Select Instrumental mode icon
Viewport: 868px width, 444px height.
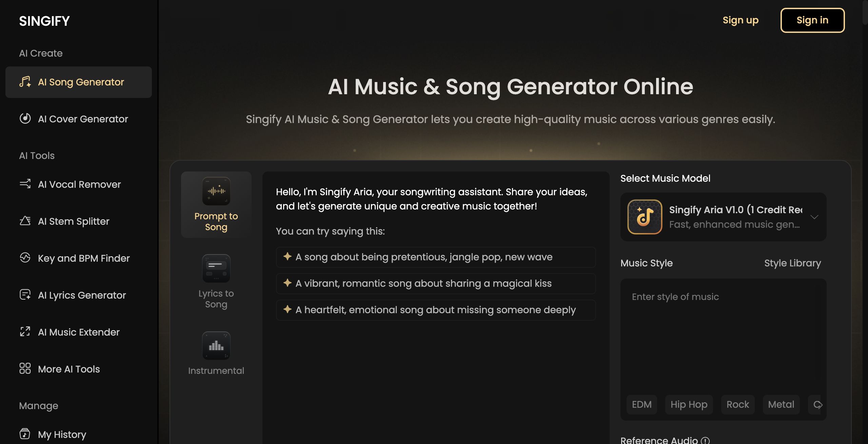pyautogui.click(x=216, y=346)
